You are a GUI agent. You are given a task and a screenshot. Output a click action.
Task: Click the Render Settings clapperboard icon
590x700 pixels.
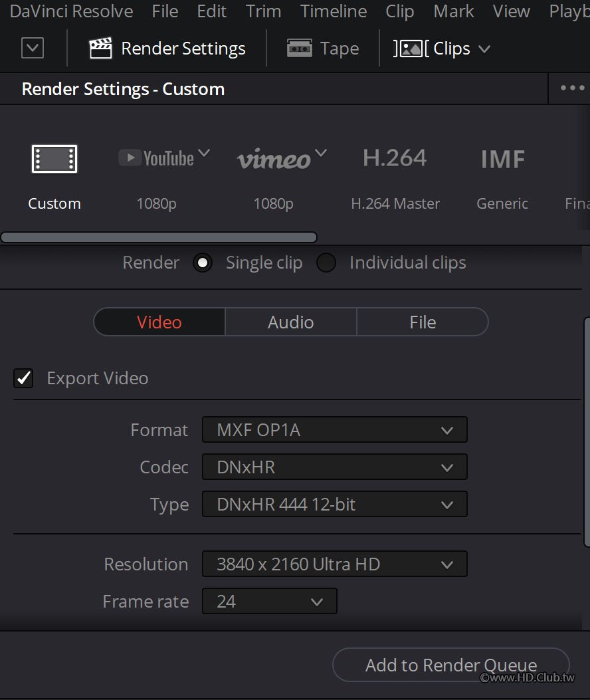(x=100, y=49)
